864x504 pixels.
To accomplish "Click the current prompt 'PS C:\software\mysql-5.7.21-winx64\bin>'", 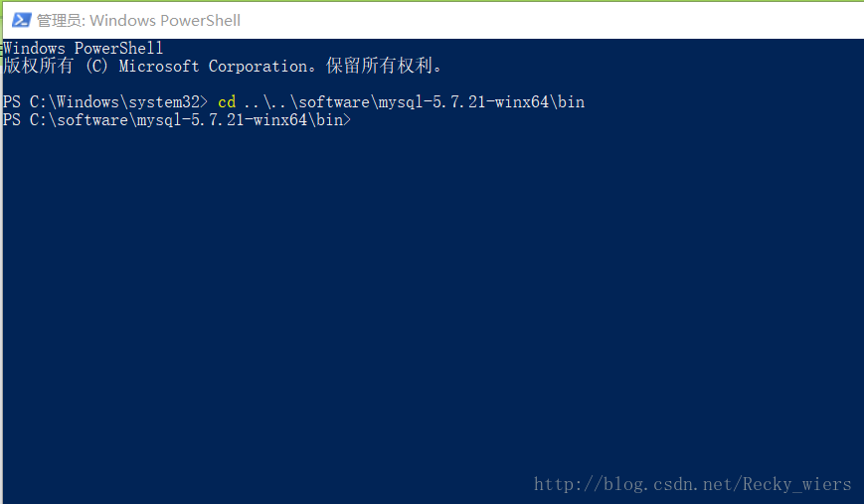I will pyautogui.click(x=177, y=120).
